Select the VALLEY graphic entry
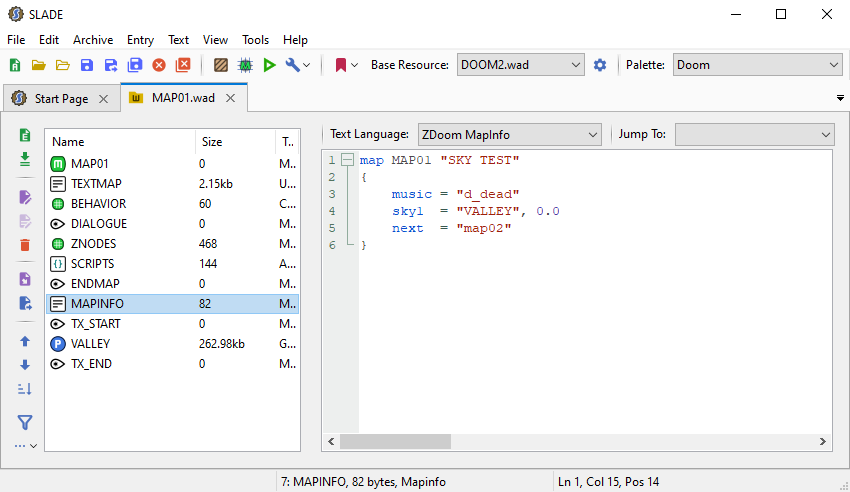 [172, 344]
